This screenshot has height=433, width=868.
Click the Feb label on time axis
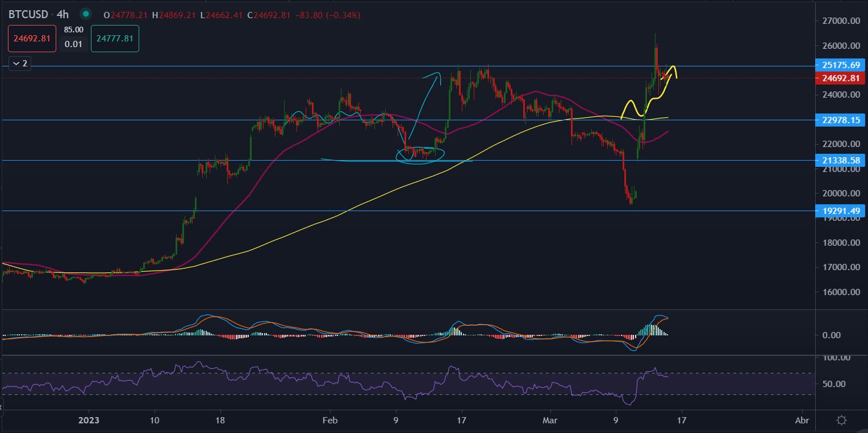(x=329, y=421)
